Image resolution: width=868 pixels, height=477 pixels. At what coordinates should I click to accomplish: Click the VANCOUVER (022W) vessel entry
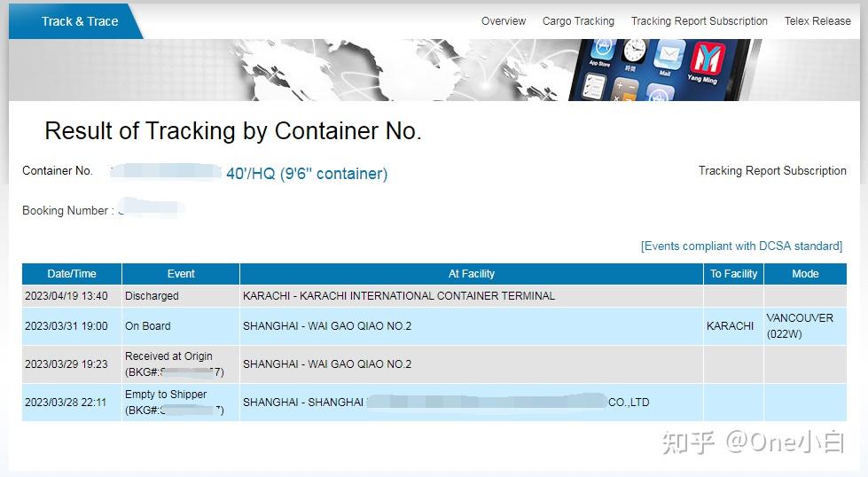[800, 325]
